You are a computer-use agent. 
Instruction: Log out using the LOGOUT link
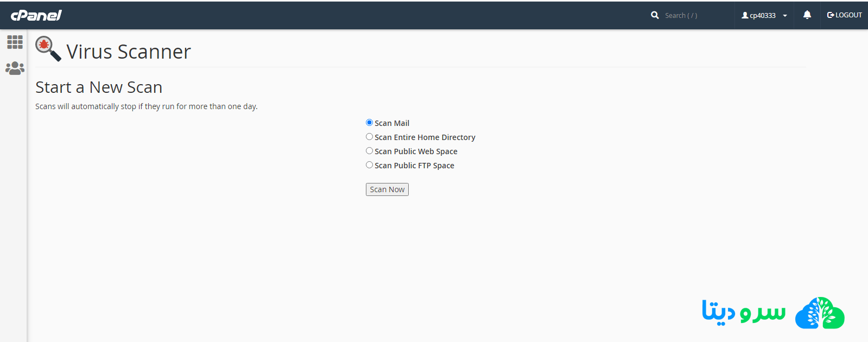[848, 15]
